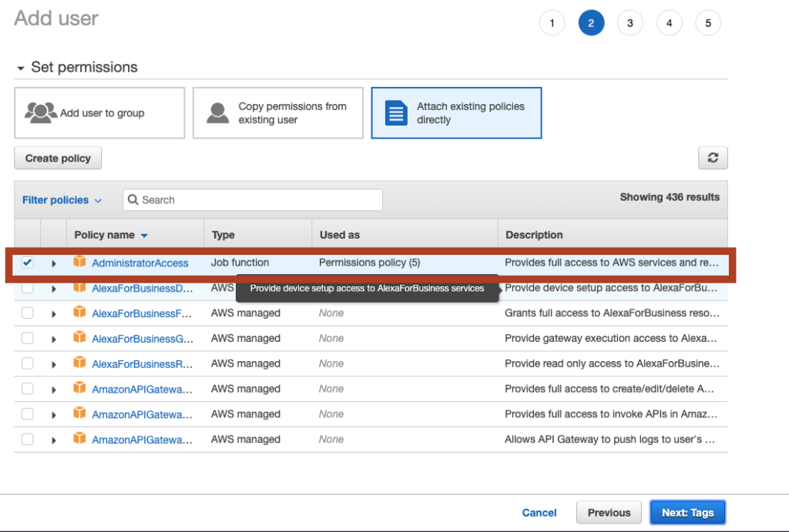Uncheck the AdministratorAccess policy checkbox

point(27,262)
